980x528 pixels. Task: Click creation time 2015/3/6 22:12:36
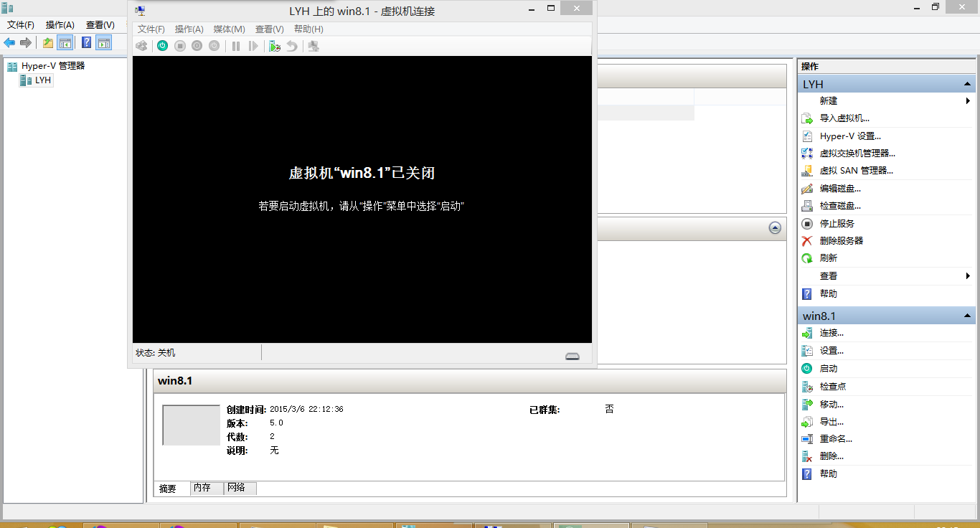(x=306, y=410)
